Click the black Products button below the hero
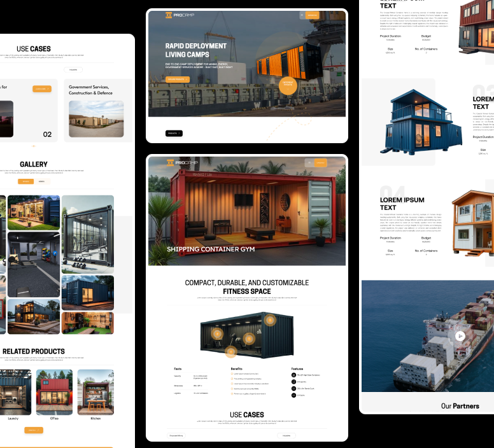Image resolution: width=494 pixels, height=448 pixels. click(174, 133)
